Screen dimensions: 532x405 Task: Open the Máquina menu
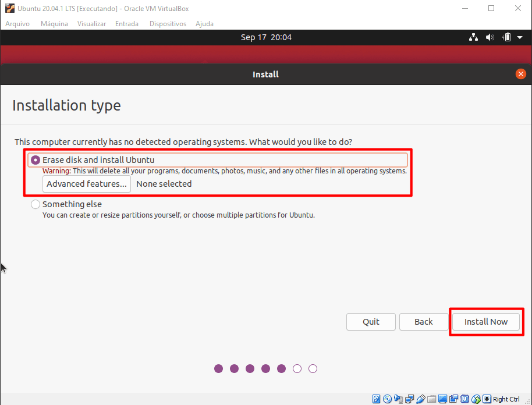54,24
